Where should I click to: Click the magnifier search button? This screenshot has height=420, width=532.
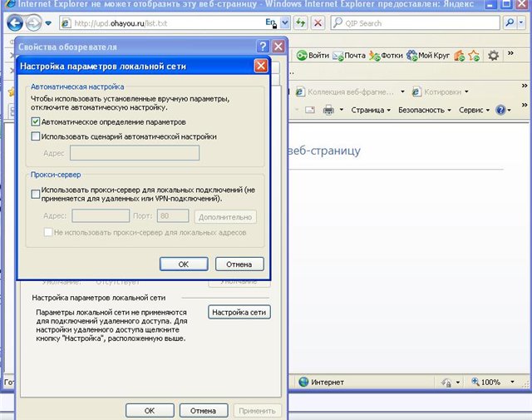click(510, 23)
